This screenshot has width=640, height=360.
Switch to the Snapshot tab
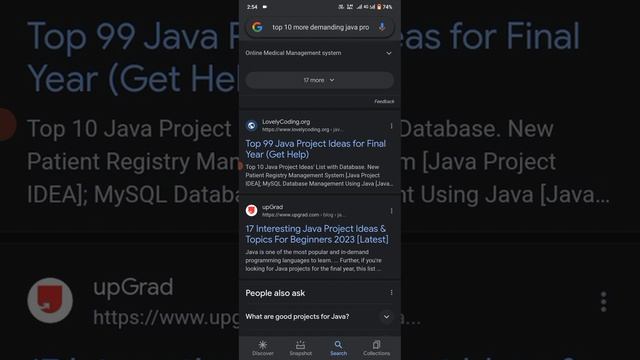point(300,348)
